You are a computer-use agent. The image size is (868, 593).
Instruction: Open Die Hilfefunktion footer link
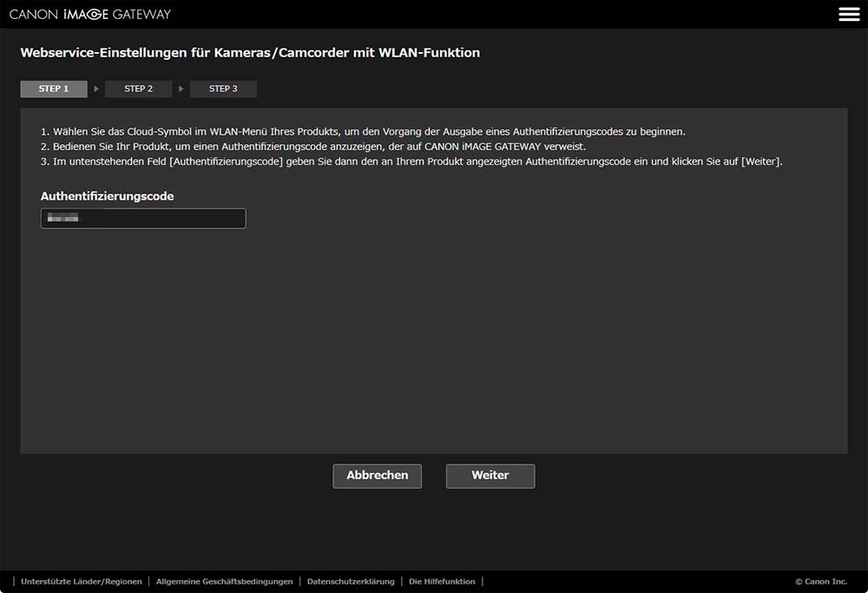pyautogui.click(x=442, y=582)
